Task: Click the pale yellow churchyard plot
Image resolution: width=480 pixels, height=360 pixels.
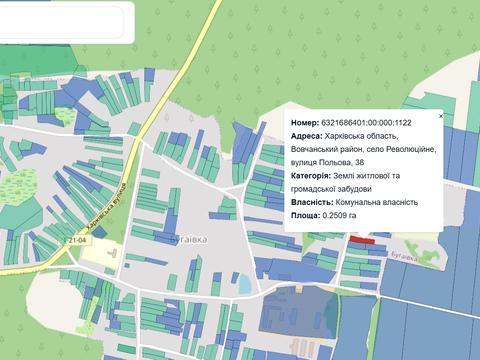Action: [101, 252]
